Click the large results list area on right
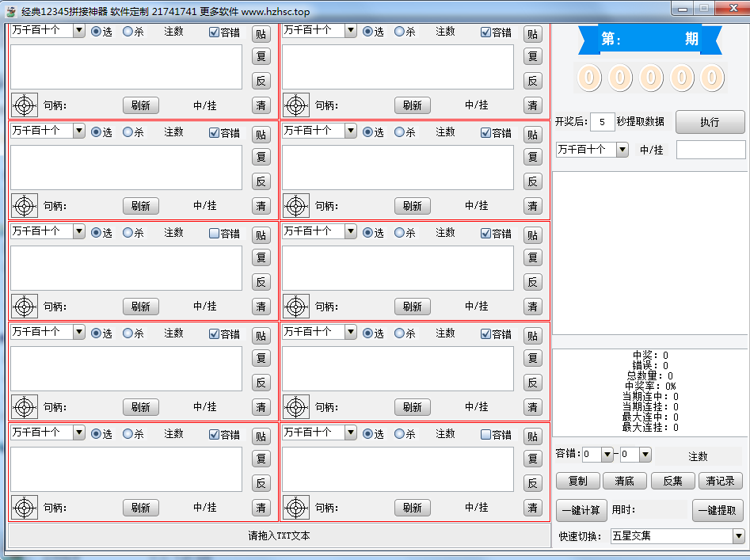Viewport: 750px width, 560px height. pyautogui.click(x=650, y=253)
